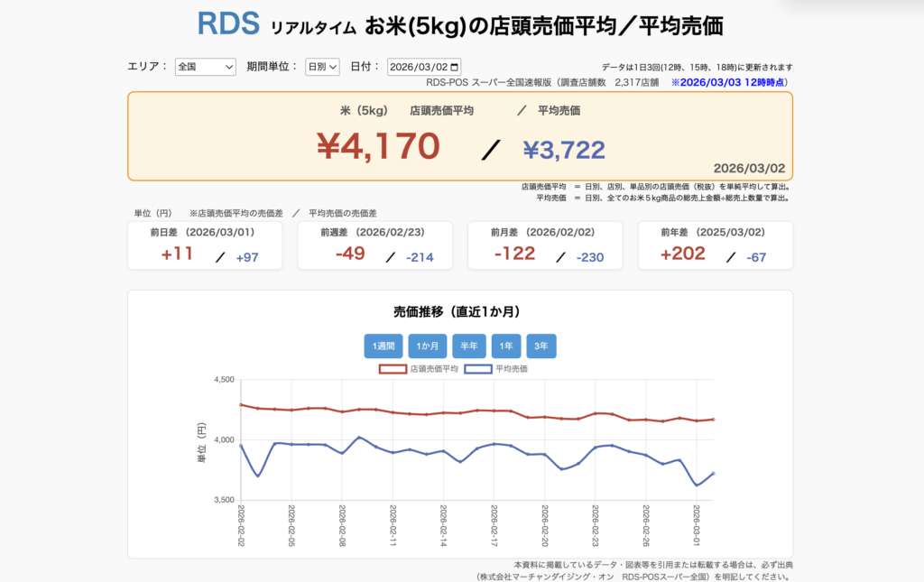Show the 3年 price trend
This screenshot has width=924, height=582.
[x=542, y=346]
